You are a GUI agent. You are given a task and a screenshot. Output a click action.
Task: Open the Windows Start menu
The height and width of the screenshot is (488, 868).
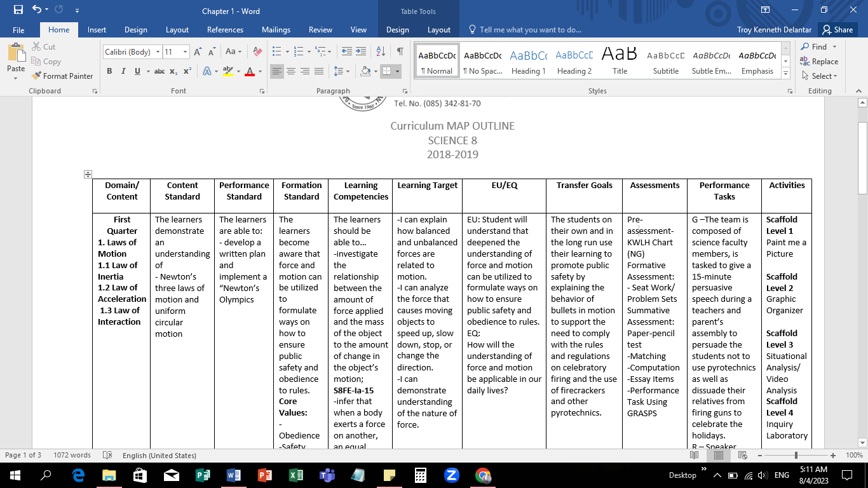(x=15, y=475)
